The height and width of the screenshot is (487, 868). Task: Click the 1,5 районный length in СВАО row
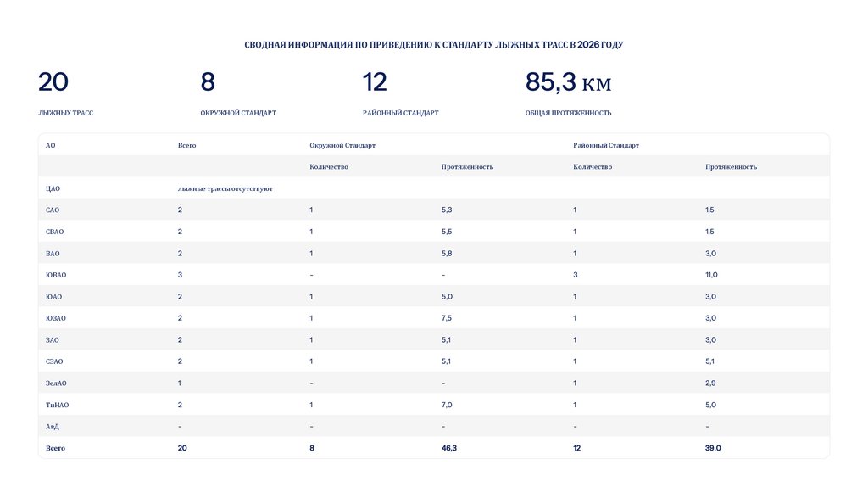[x=709, y=232]
